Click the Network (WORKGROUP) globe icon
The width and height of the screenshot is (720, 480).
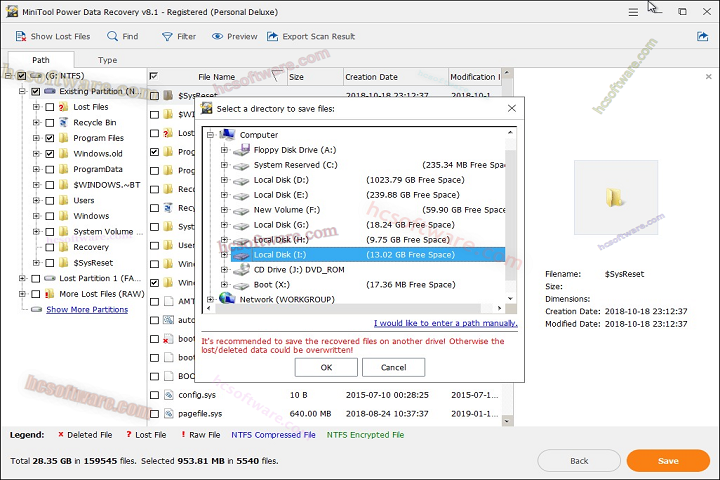pyautogui.click(x=227, y=299)
